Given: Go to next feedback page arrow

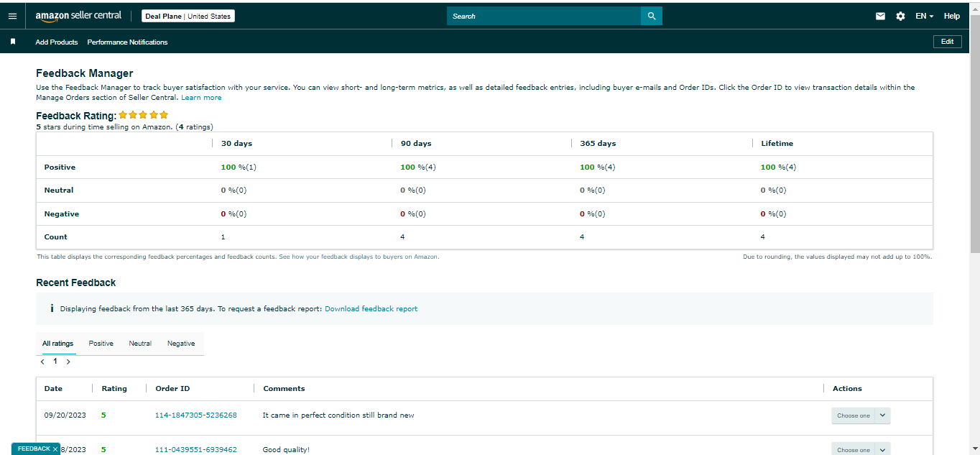Looking at the screenshot, I should 68,362.
